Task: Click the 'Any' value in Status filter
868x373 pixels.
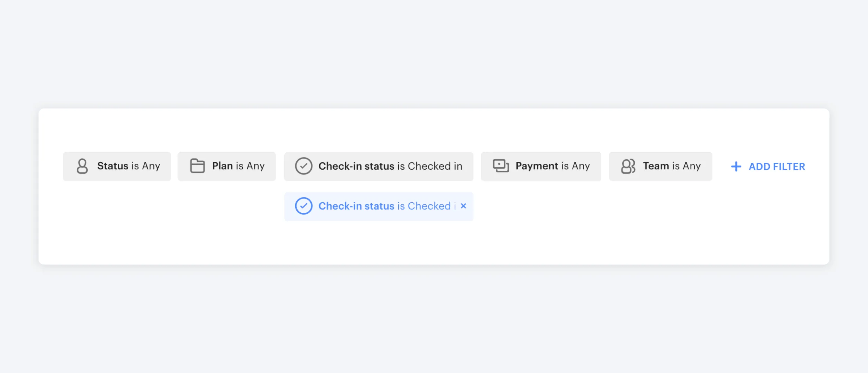Action: 151,167
